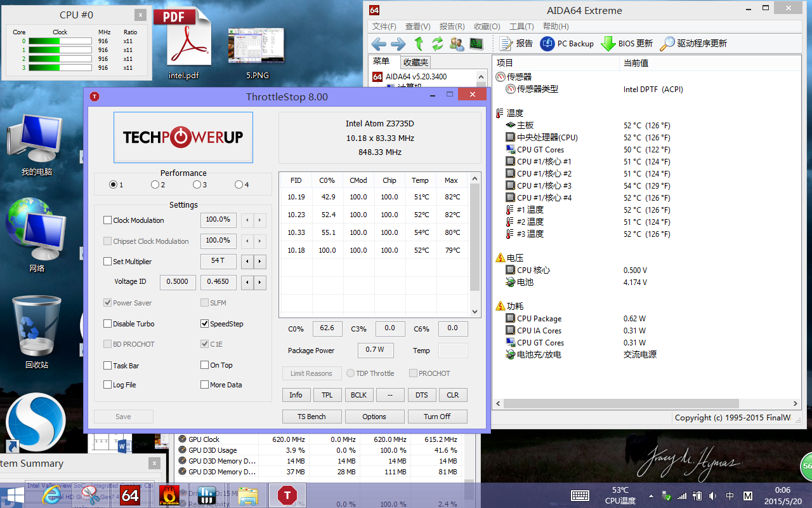Enable More Data checkbox
Screen dimensions: 812x508
204,385
